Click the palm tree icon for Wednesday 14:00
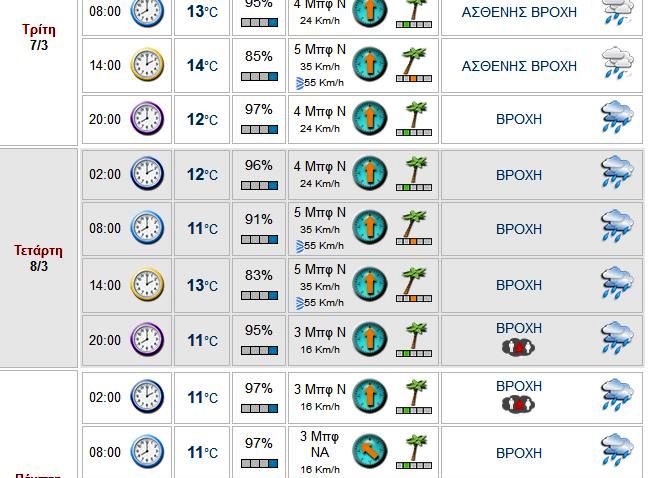This screenshot has width=655, height=478. (414, 285)
